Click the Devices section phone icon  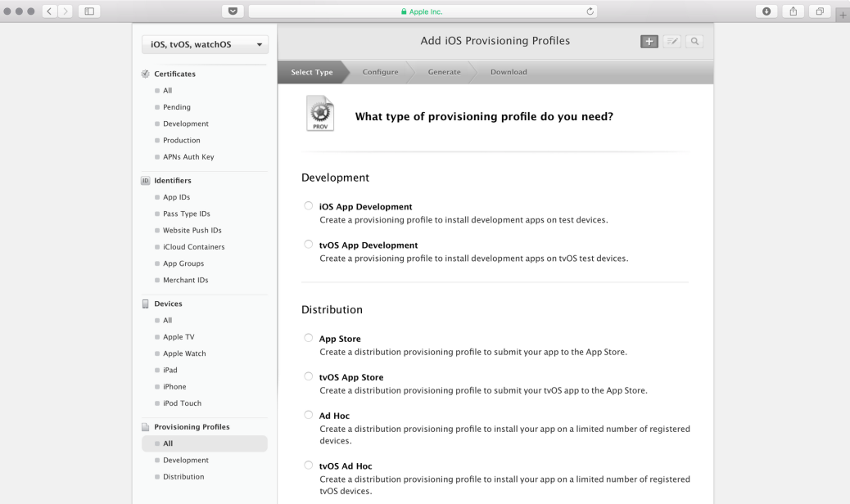pos(145,304)
